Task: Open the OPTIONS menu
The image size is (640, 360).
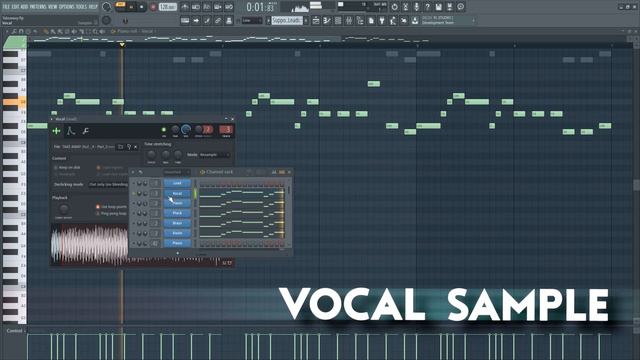Action: 67,7
